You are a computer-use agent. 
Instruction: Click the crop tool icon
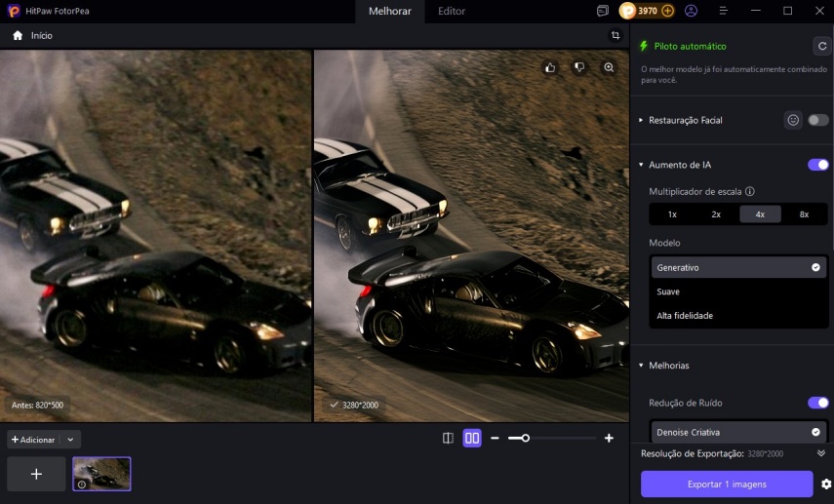point(616,35)
